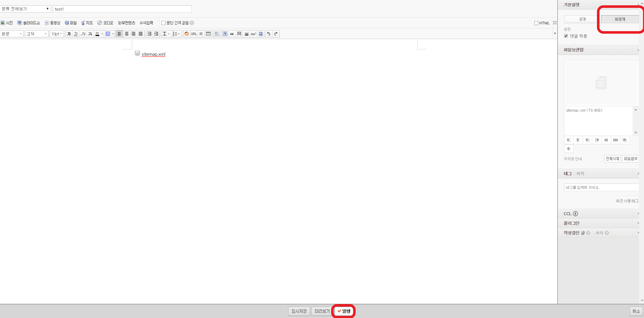Insert a blockquote with the quote icon

click(x=232, y=34)
